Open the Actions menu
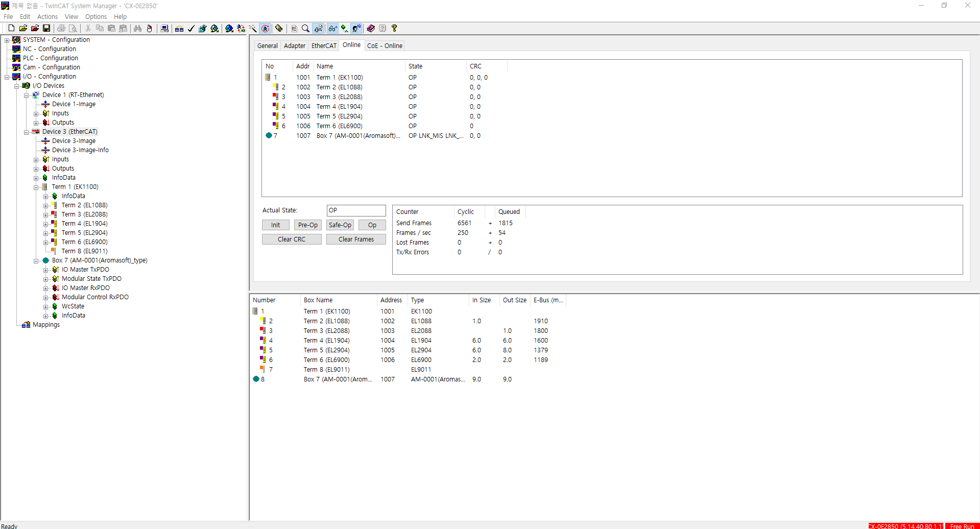This screenshot has height=529, width=980. click(47, 17)
